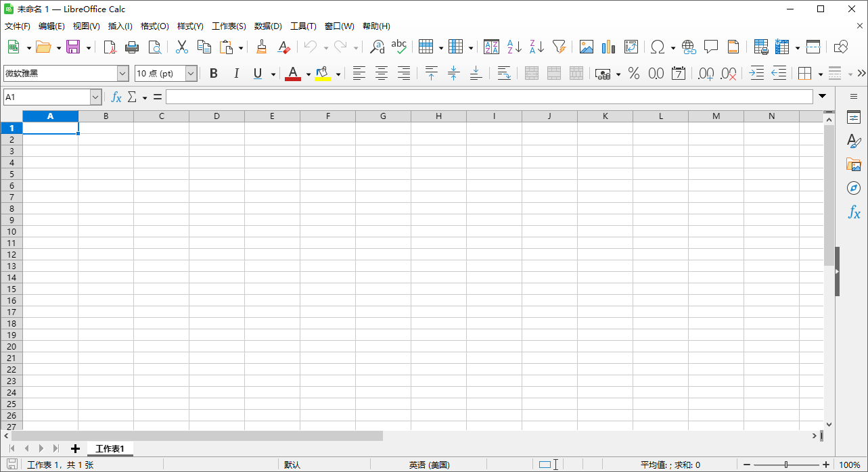Open the font size dropdown
868x472 pixels.
tap(190, 72)
